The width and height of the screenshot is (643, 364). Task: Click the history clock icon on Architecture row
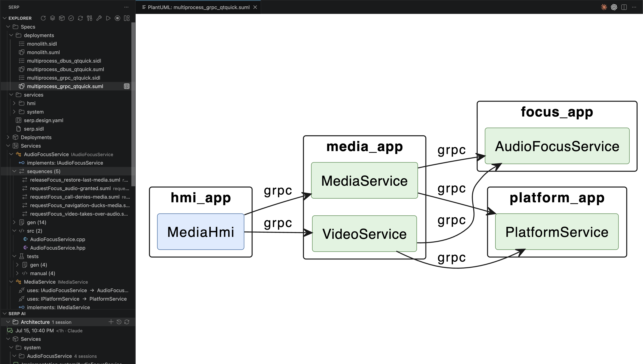(x=119, y=322)
